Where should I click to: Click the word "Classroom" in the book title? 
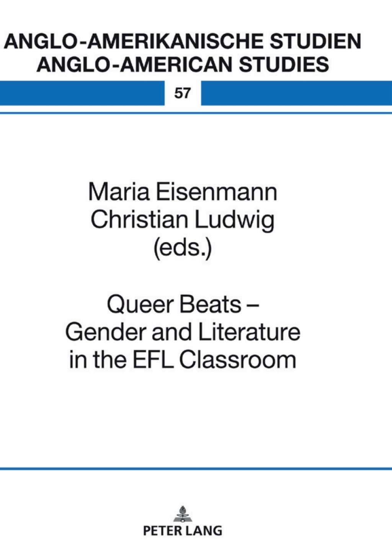tap(238, 360)
